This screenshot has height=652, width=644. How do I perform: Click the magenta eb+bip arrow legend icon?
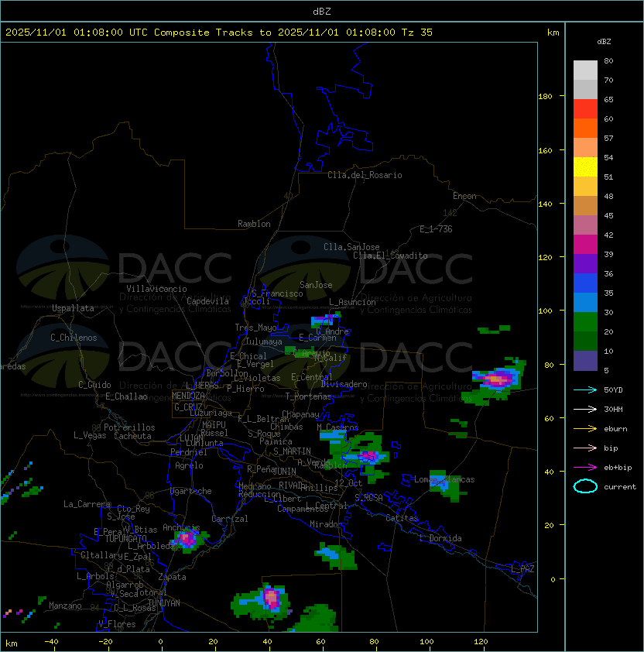pos(585,468)
